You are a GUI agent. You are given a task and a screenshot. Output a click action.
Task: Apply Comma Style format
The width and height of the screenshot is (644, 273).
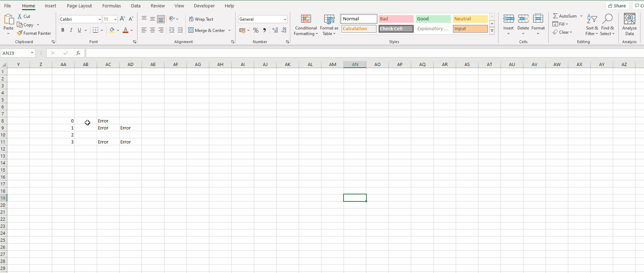tap(264, 30)
